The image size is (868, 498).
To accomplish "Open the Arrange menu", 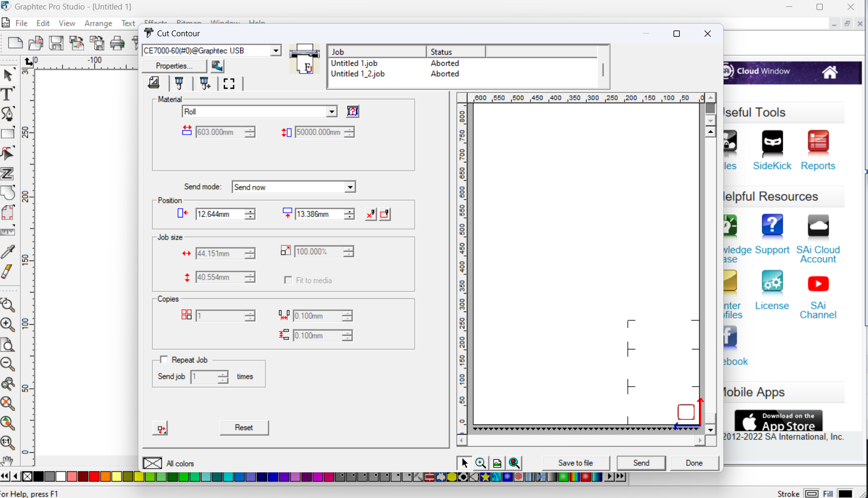I will pyautogui.click(x=98, y=23).
